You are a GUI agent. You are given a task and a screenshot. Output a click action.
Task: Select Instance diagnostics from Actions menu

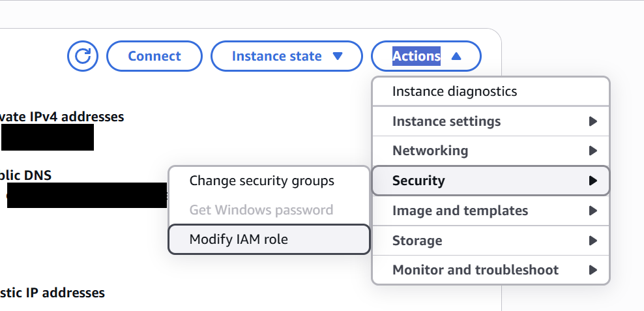click(x=491, y=91)
